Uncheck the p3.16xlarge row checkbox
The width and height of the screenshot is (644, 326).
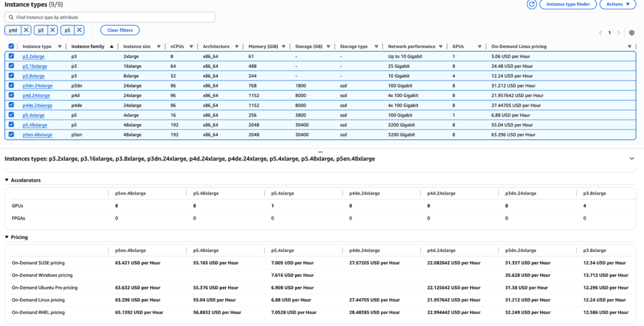point(11,66)
